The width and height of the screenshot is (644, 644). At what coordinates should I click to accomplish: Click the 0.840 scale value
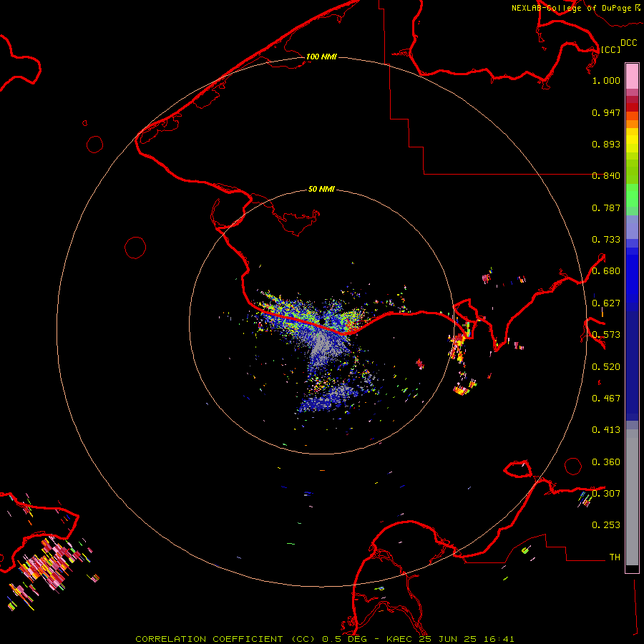pos(606,176)
